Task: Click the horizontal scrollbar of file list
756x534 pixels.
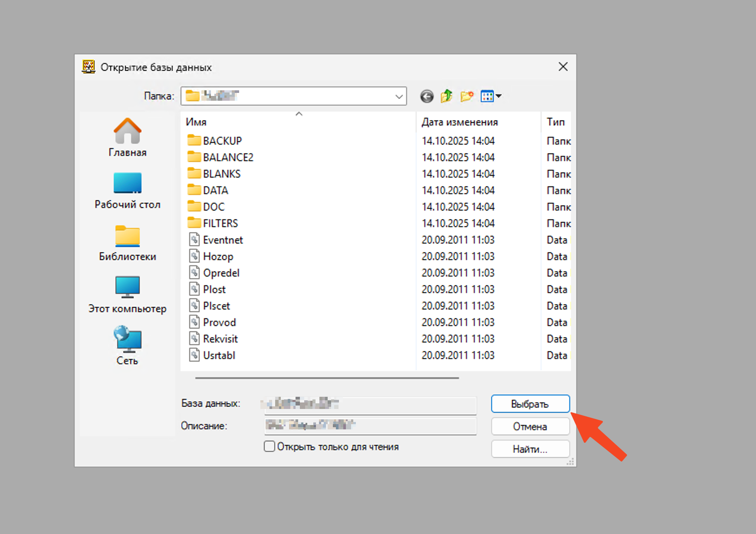Action: [x=327, y=378]
